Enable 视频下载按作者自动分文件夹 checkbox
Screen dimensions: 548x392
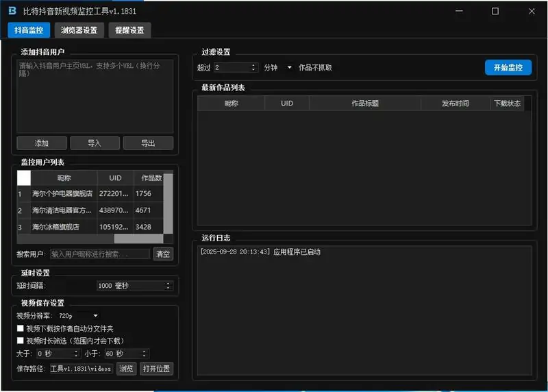21,329
